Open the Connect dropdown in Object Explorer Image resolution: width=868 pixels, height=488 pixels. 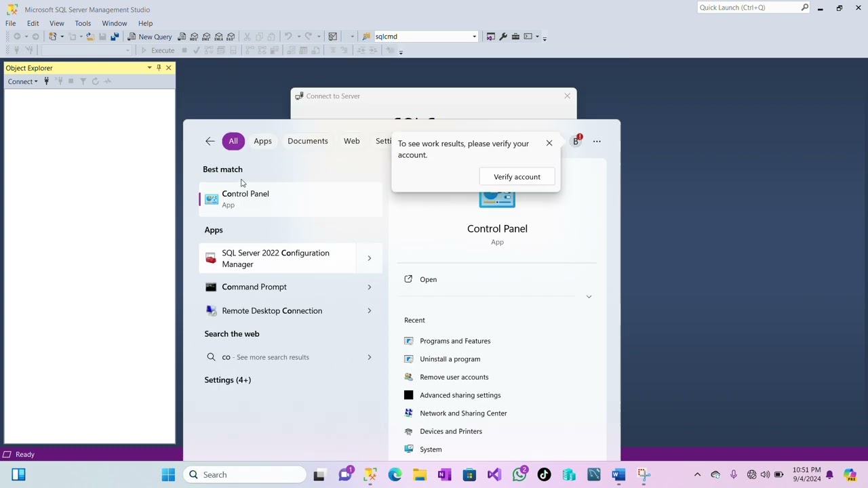22,81
